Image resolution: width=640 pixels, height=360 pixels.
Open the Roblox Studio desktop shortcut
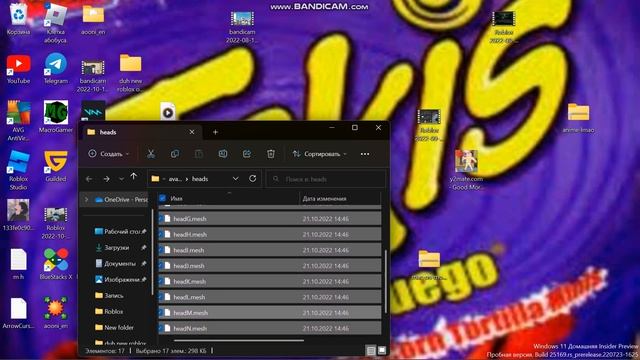(x=18, y=170)
